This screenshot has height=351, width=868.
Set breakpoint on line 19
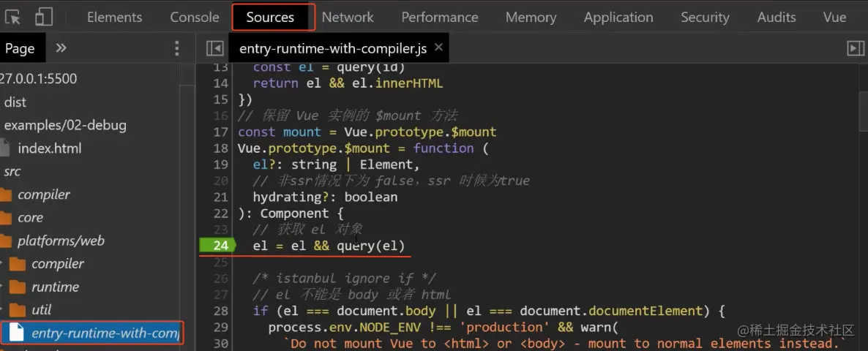click(220, 165)
